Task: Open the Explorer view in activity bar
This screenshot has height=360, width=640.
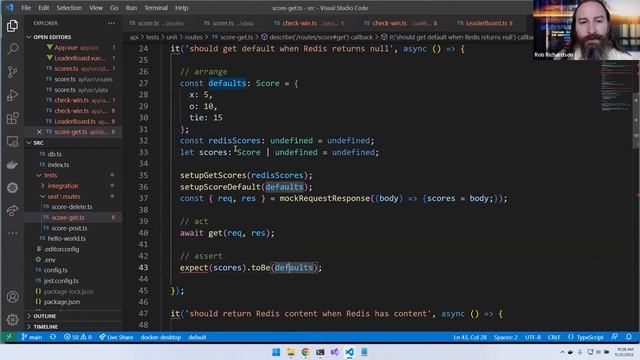Action: [x=12, y=26]
